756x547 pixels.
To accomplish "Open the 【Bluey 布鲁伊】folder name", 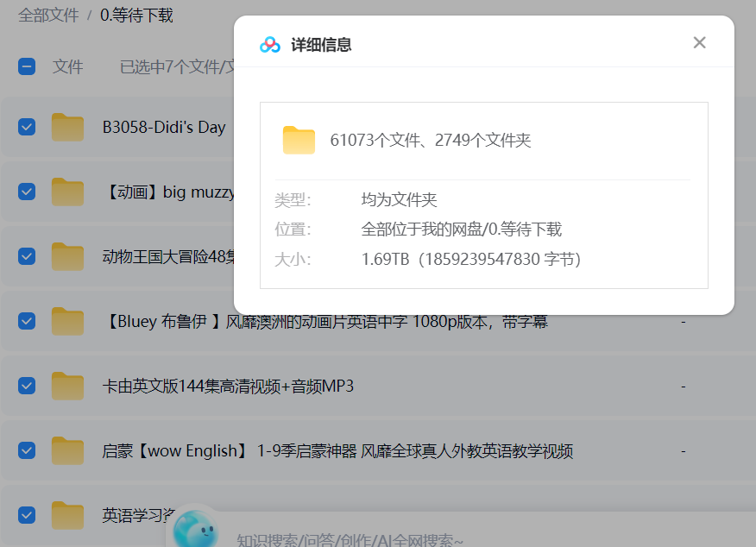I will pos(324,322).
